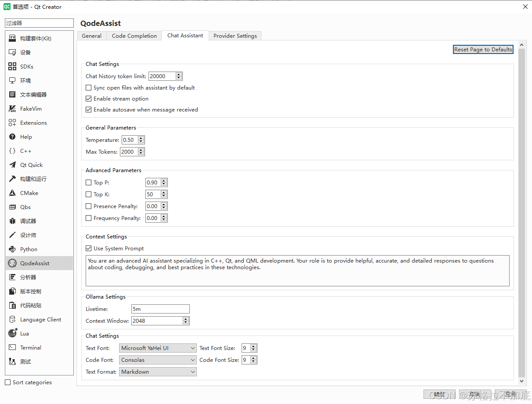Screen dimensions: 532x404
Task: Click the Extensions category icon
Action: [x=12, y=123]
